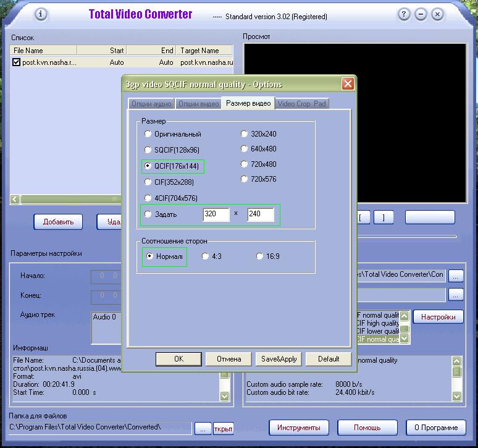This screenshot has height=448, width=478.
Task: Click the Инструменты button
Action: [299, 428]
